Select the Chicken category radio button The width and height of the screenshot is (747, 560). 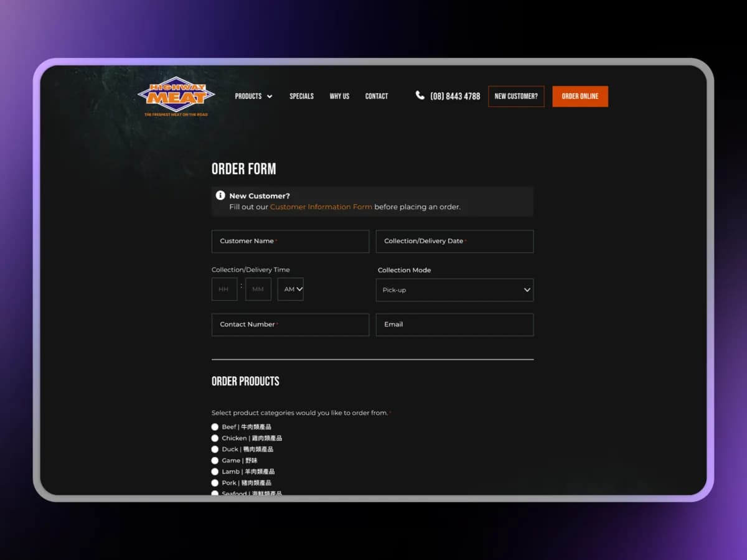point(215,438)
